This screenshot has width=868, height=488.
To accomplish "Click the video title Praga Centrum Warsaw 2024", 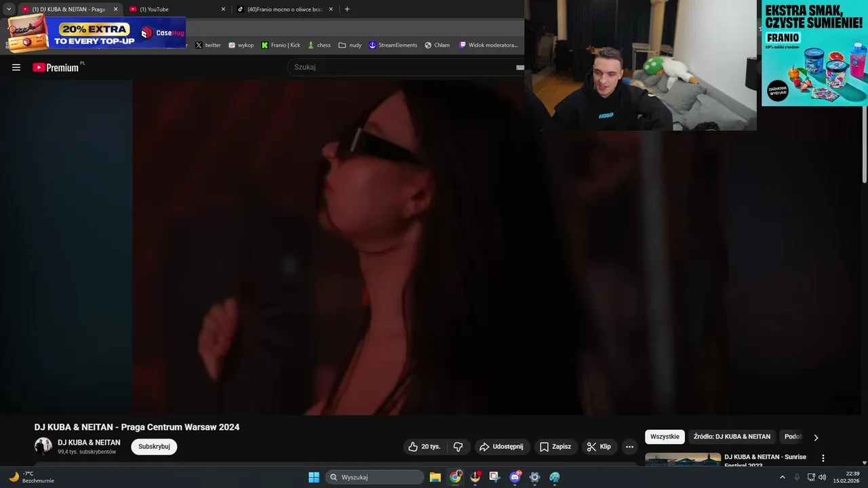I will point(137,427).
